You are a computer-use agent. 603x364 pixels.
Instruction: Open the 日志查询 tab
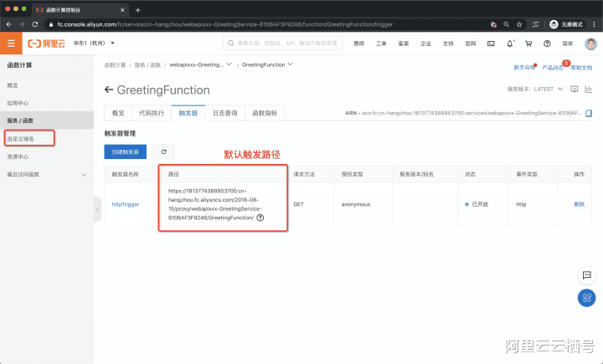pos(225,113)
